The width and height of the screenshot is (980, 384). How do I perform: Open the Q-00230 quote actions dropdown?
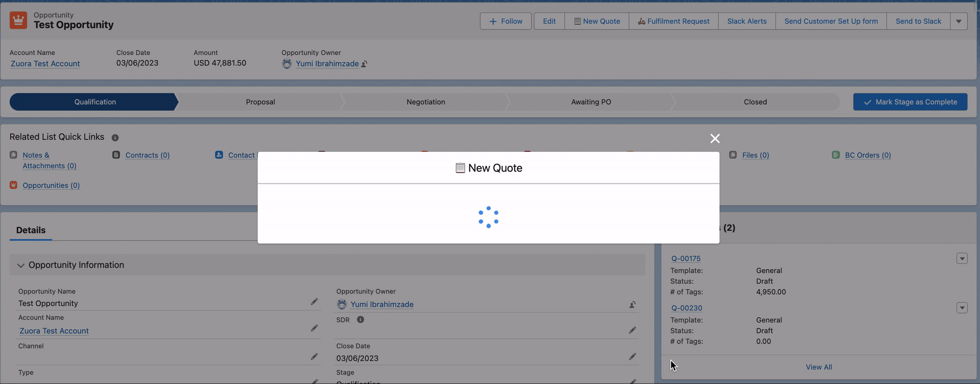962,308
